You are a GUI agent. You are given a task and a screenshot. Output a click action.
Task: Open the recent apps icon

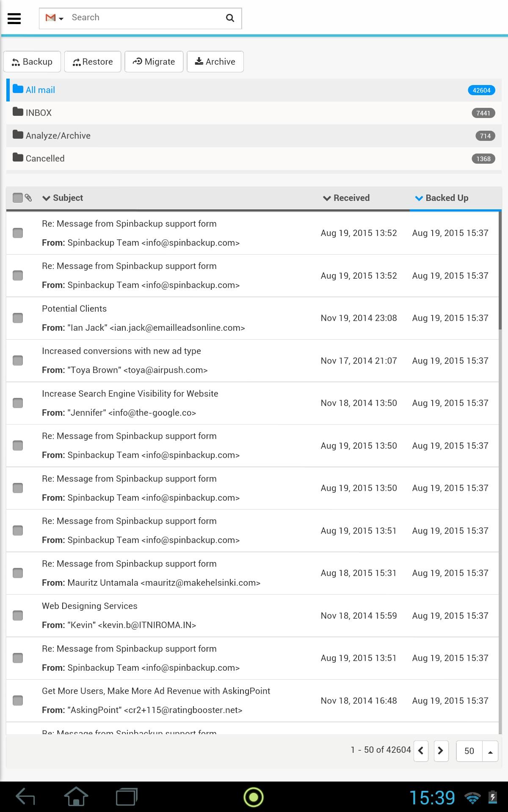127,797
